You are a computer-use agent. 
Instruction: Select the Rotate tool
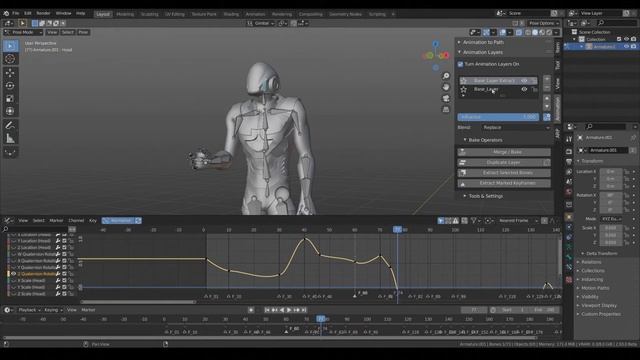coord(10,86)
